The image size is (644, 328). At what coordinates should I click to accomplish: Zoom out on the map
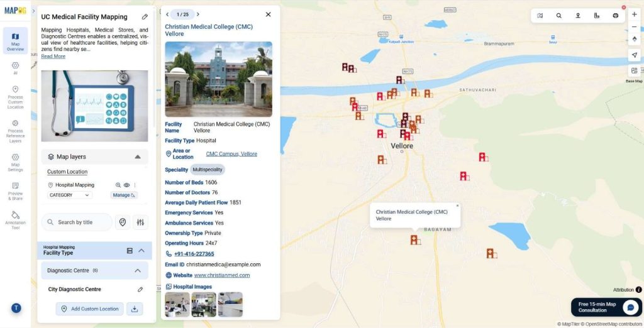coord(634,26)
